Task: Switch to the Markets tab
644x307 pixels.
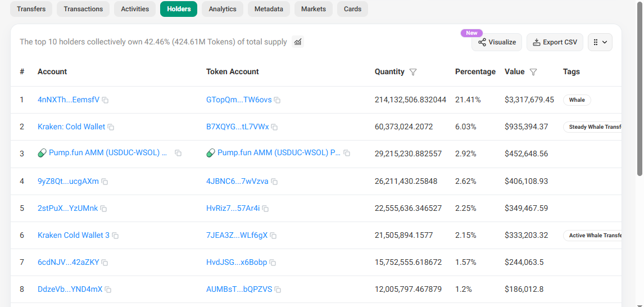Action: pos(314,8)
